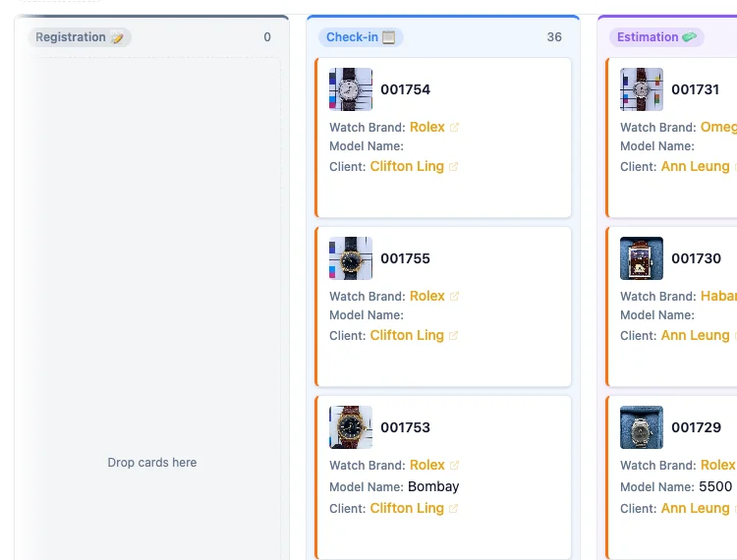This screenshot has width=737, height=560.
Task: Click the Rolex brand link on card 001755
Action: 426,296
